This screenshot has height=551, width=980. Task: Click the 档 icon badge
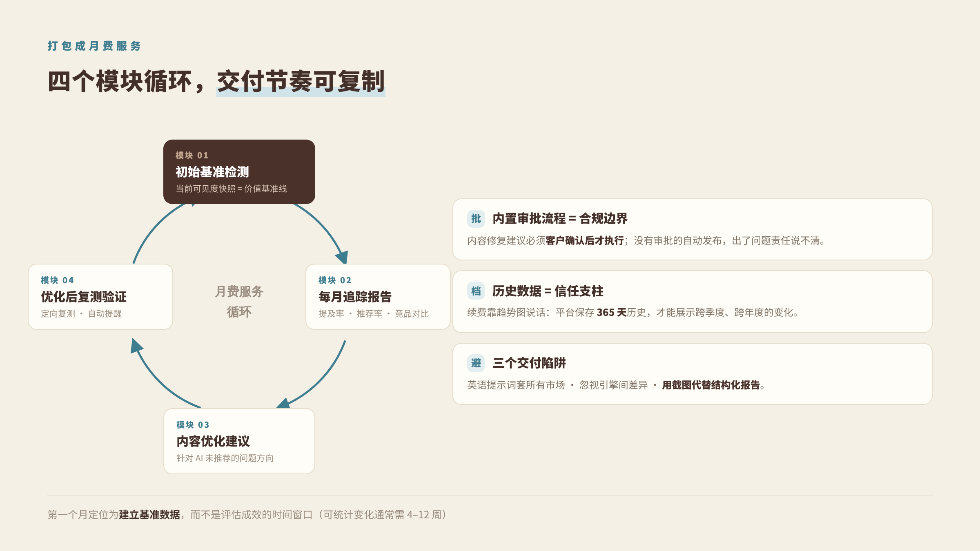point(476,291)
